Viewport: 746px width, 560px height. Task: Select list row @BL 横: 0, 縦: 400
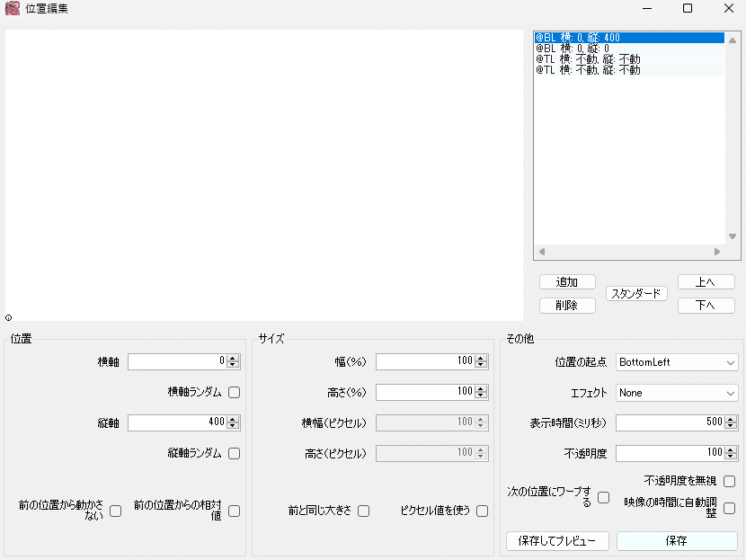tap(629, 38)
